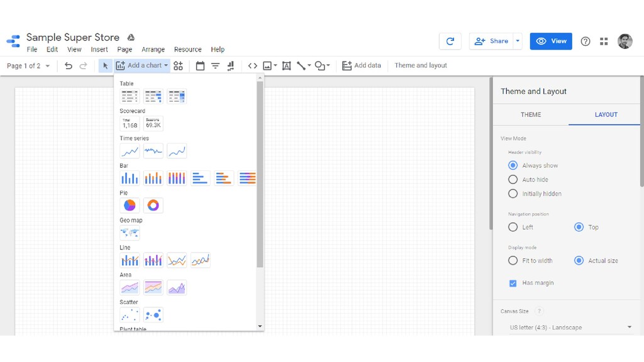Image resolution: width=644 pixels, height=362 pixels.
Task: Select the line drawing tool
Action: pos(301,65)
